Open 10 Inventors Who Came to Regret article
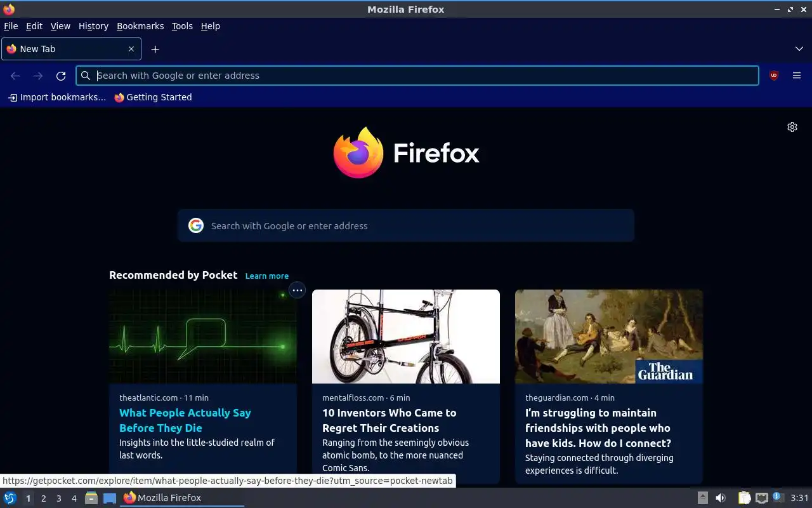The image size is (812, 508). coord(390,420)
